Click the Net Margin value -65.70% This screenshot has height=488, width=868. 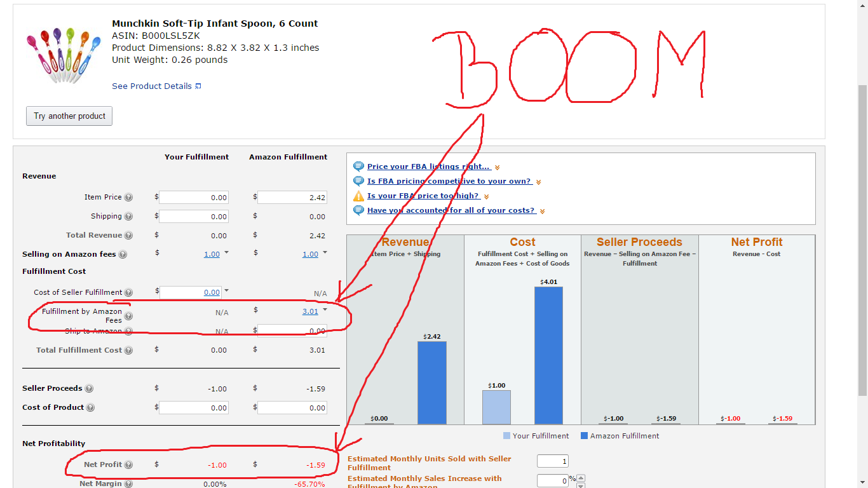[309, 484]
